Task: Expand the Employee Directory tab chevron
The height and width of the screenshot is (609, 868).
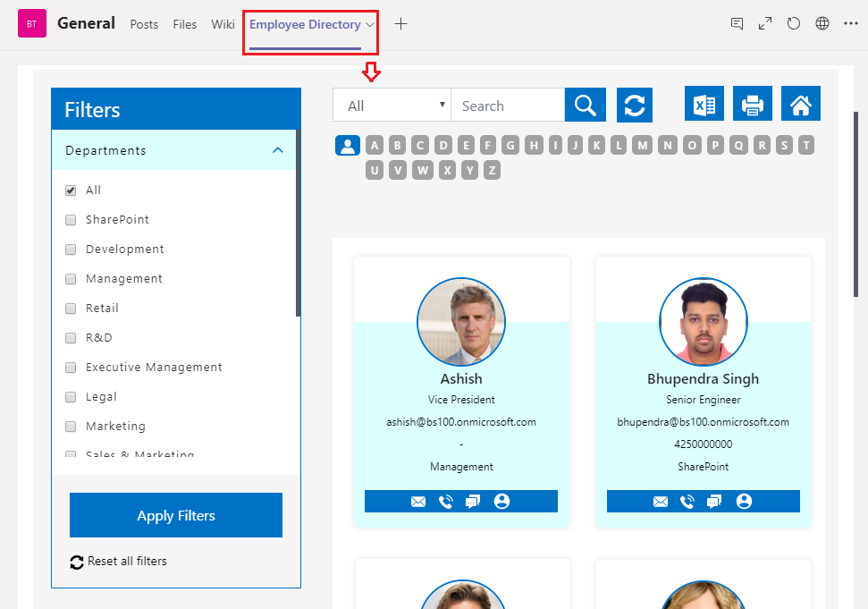Action: 370,25
